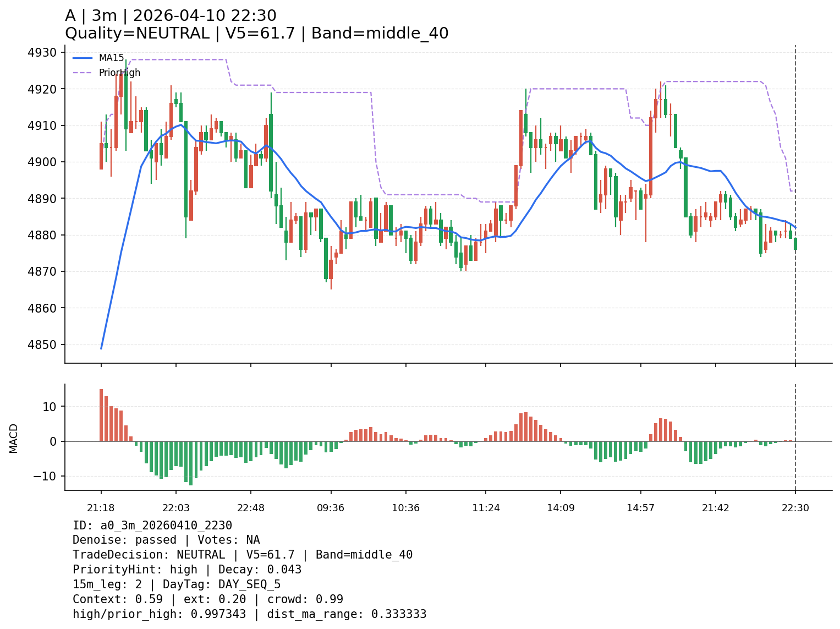Click the 4850 price axis label
Screen dimensions: 840x629
pyautogui.click(x=42, y=344)
